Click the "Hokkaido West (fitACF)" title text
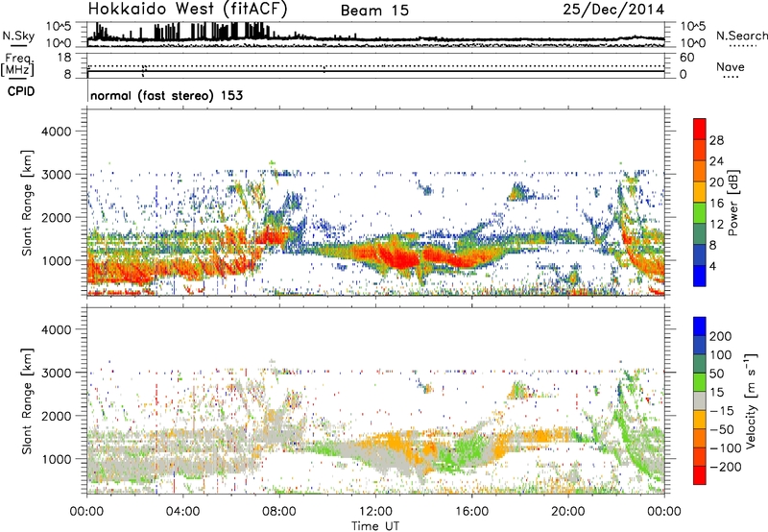768x532 pixels. pos(187,9)
